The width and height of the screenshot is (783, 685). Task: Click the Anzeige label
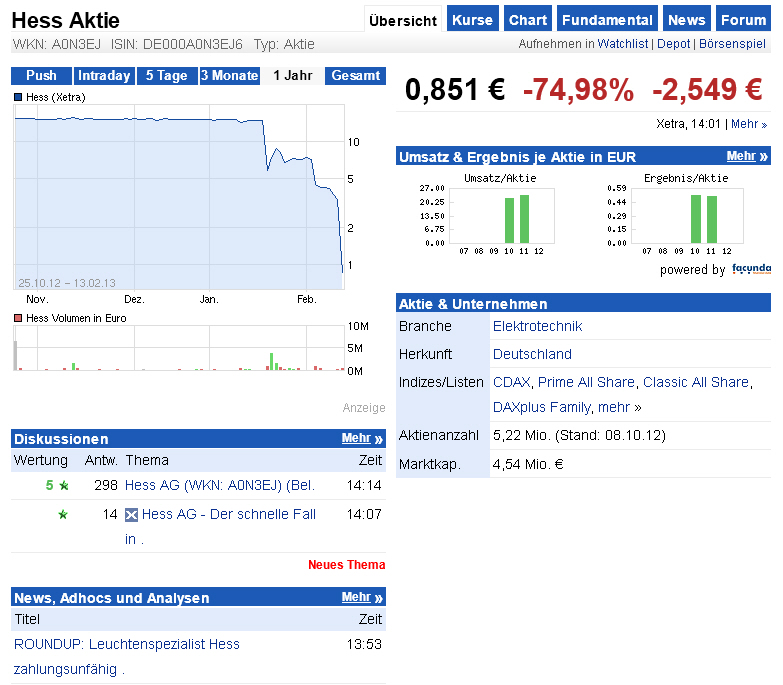[364, 408]
